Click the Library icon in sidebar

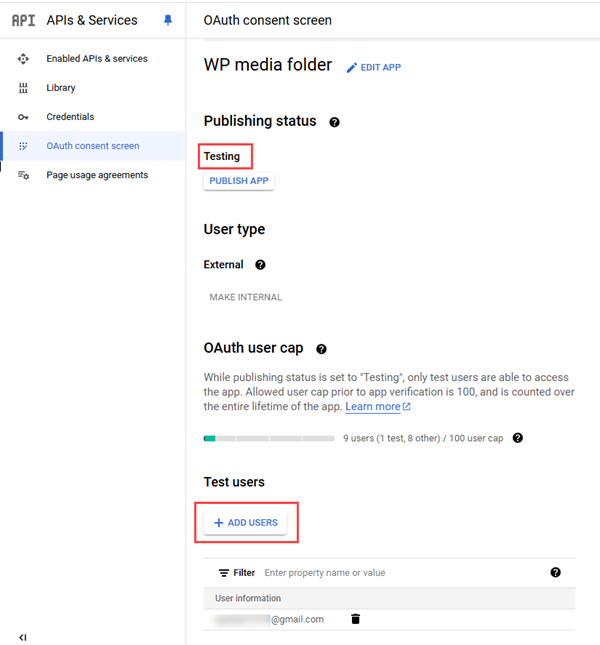(23, 88)
